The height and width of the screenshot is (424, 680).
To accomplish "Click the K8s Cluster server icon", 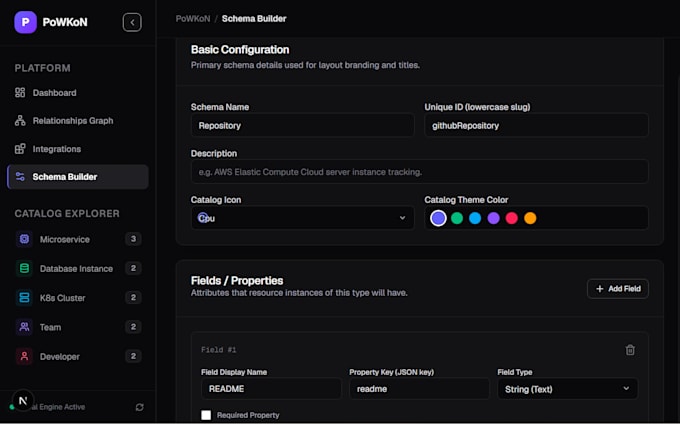I will 24,297.
